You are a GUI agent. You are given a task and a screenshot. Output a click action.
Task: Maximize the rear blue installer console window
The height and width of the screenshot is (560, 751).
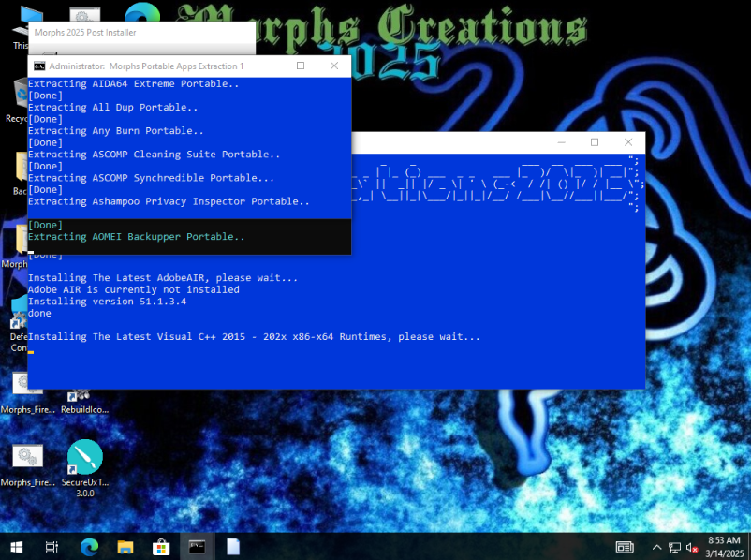pyautogui.click(x=595, y=142)
